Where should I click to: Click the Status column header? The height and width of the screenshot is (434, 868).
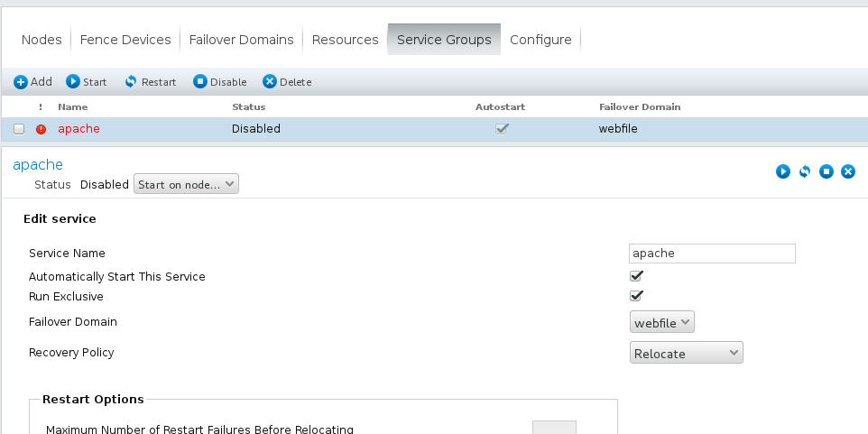click(248, 106)
